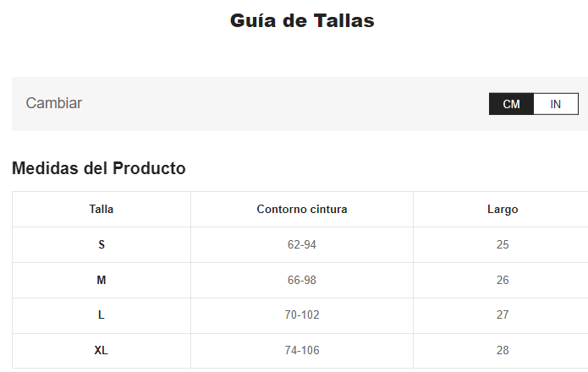This screenshot has width=588, height=372.
Task: Select the XL size row label
Action: coord(102,350)
